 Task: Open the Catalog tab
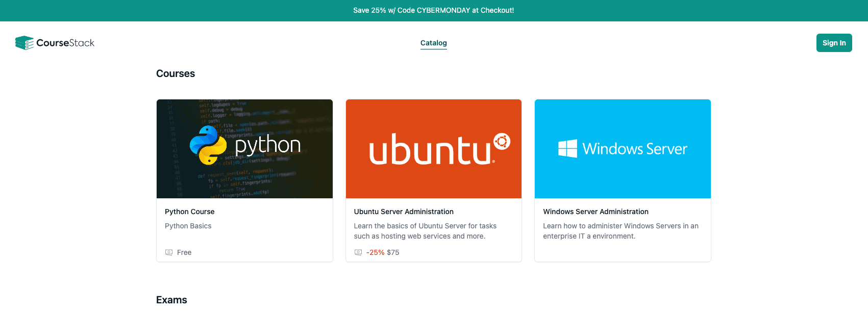point(434,43)
